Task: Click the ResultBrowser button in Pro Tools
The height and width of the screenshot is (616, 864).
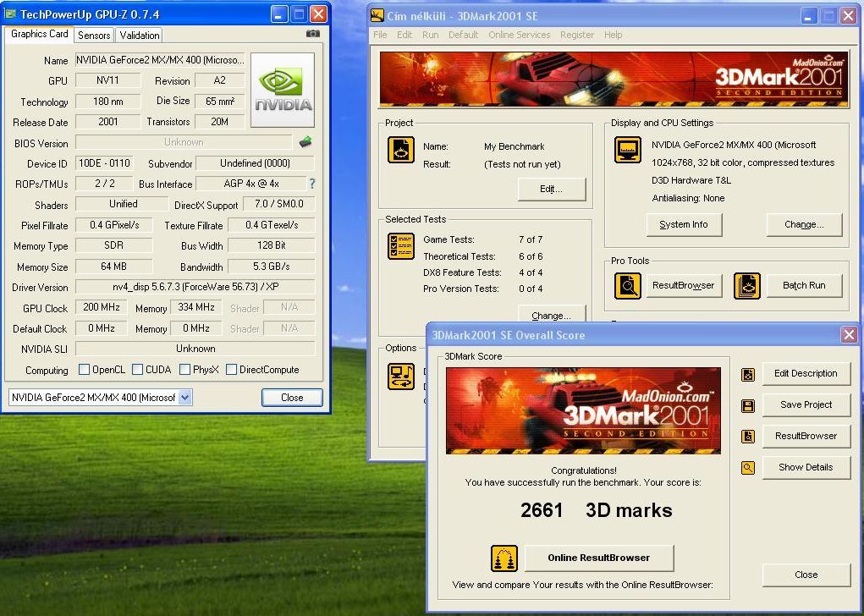Action: click(x=683, y=285)
